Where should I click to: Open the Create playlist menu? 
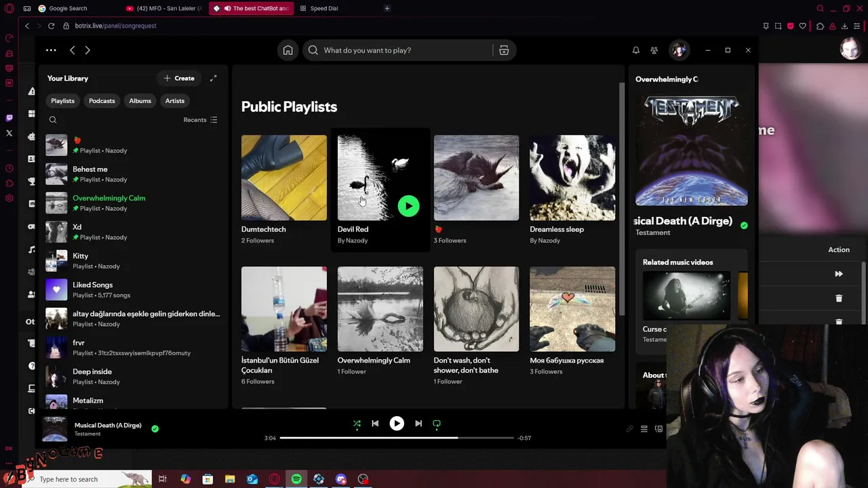tap(179, 79)
